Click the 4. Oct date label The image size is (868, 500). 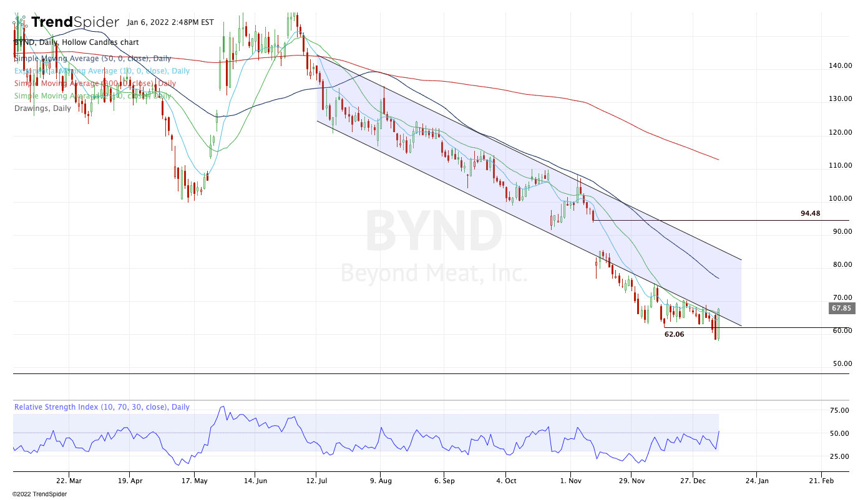[505, 481]
